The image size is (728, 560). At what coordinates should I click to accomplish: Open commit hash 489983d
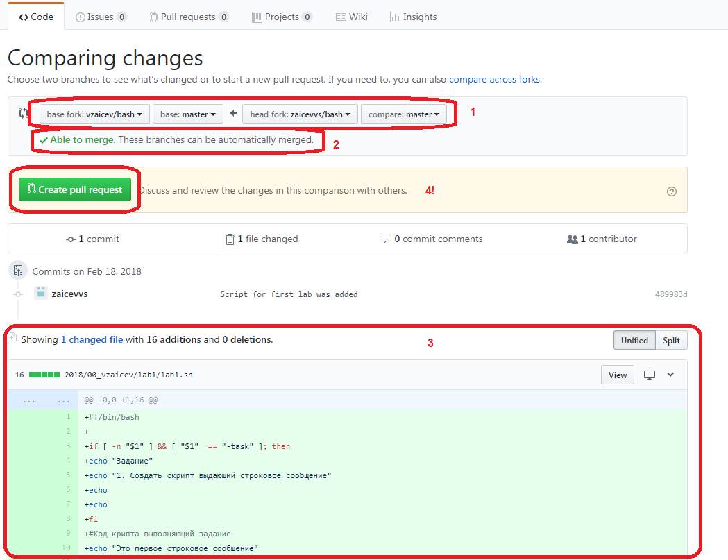click(671, 294)
